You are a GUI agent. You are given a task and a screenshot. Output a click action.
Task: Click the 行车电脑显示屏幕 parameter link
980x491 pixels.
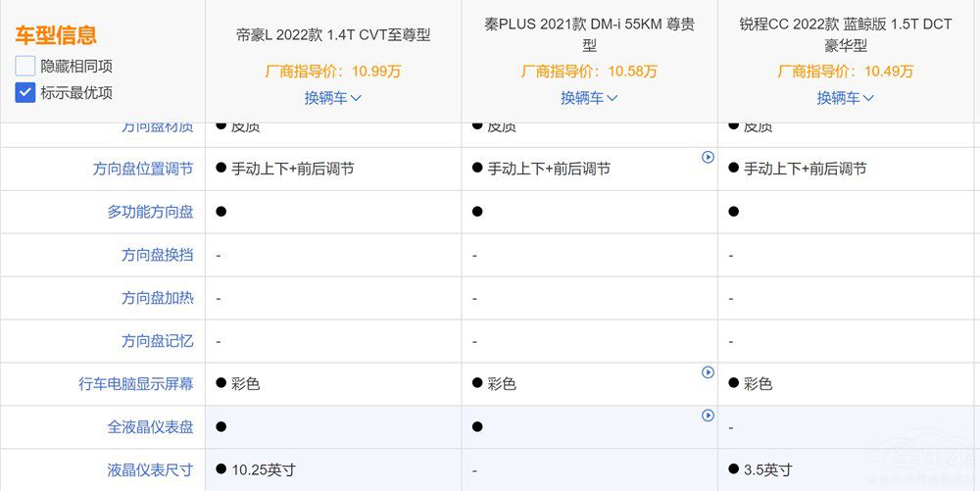click(x=136, y=384)
